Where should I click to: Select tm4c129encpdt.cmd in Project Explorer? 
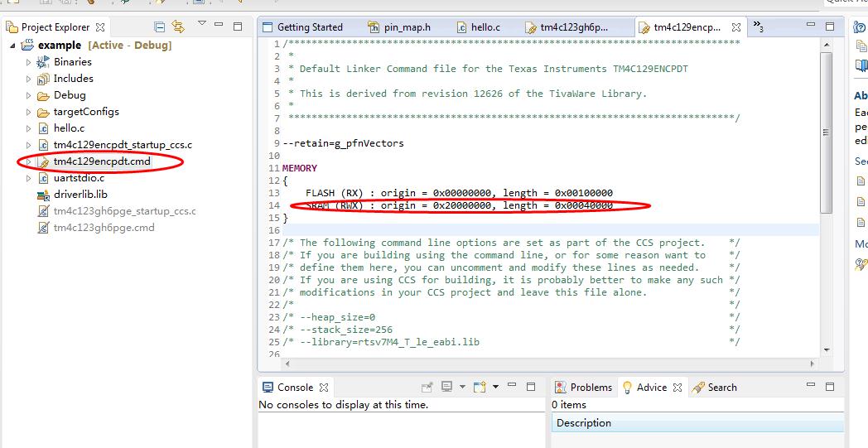pyautogui.click(x=102, y=161)
